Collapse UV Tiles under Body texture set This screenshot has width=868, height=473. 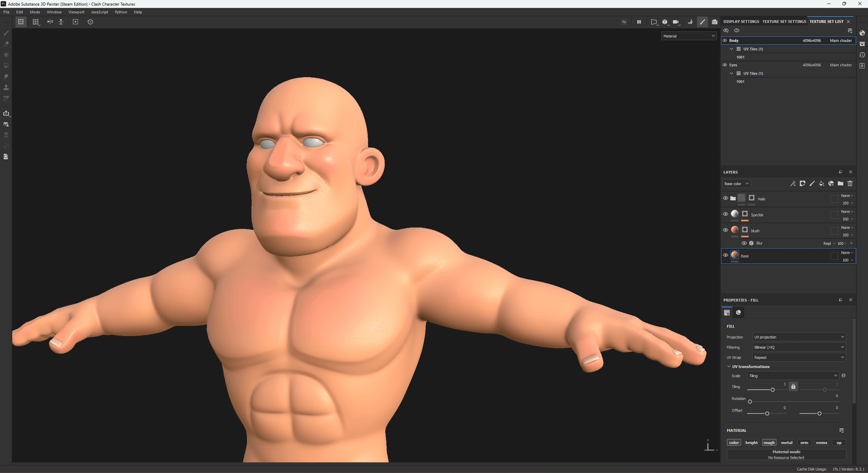731,49
